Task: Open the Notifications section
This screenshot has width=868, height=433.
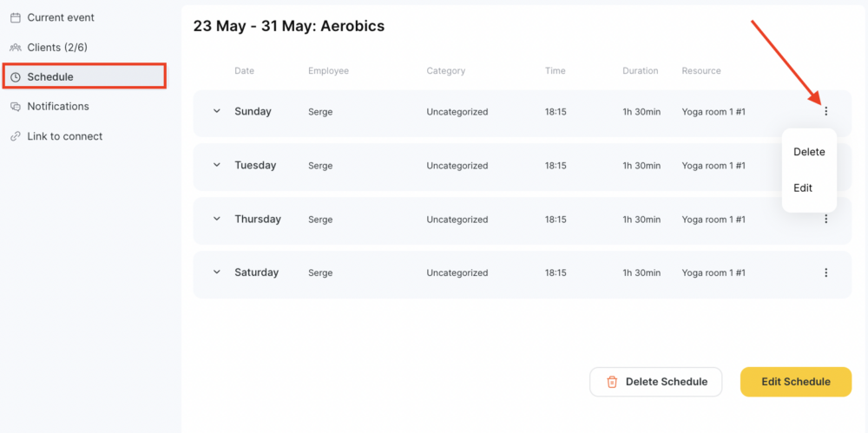Action: coord(58,107)
